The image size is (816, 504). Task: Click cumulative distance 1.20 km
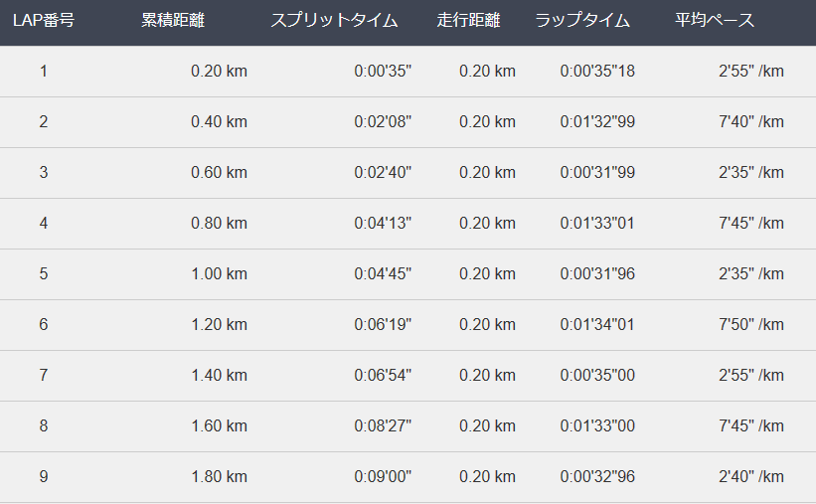click(x=219, y=324)
